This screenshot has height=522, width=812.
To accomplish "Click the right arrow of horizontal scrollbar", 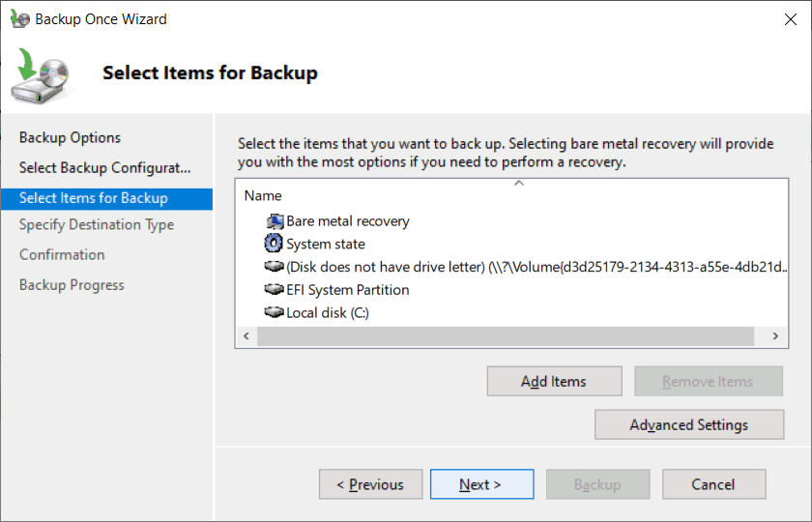I will 775,336.
